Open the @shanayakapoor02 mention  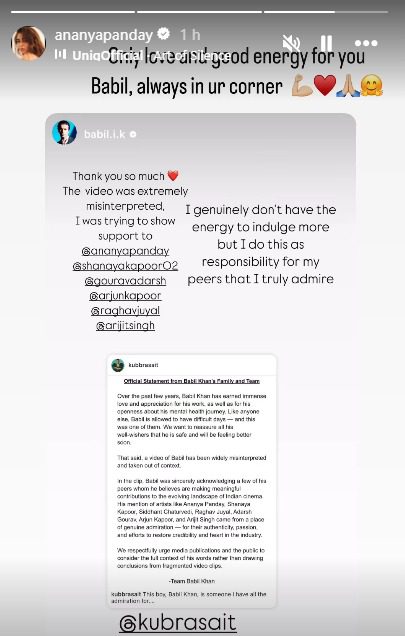click(x=125, y=266)
